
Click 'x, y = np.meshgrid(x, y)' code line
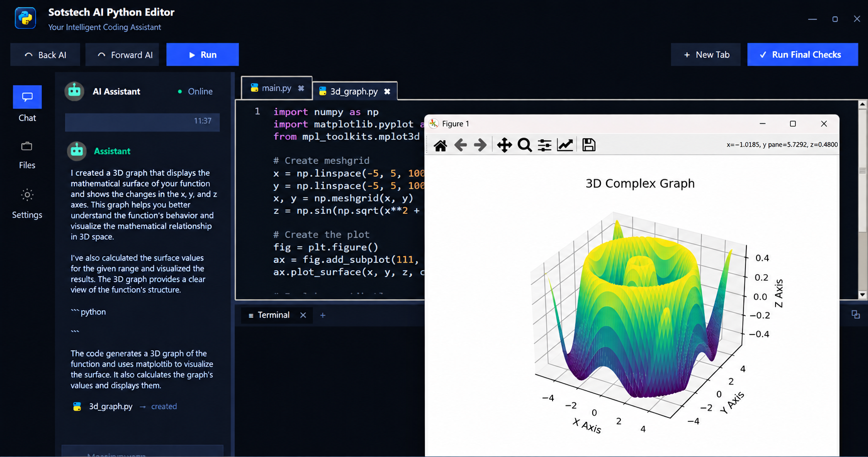click(x=343, y=198)
